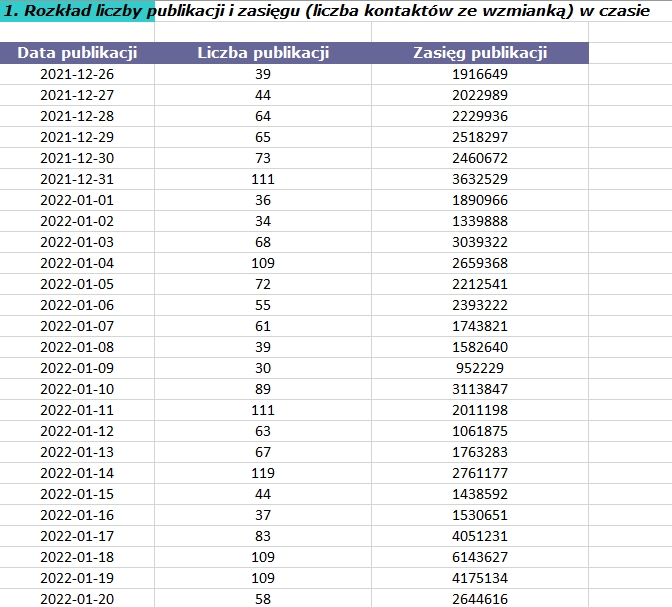This screenshot has width=672, height=607.
Task: Select reach value 3039322
Action: tap(480, 242)
